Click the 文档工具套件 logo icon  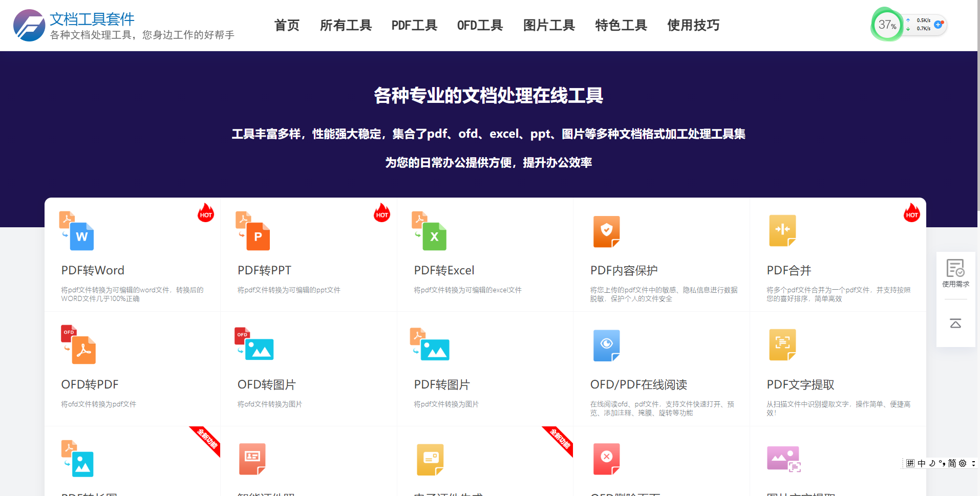(29, 25)
